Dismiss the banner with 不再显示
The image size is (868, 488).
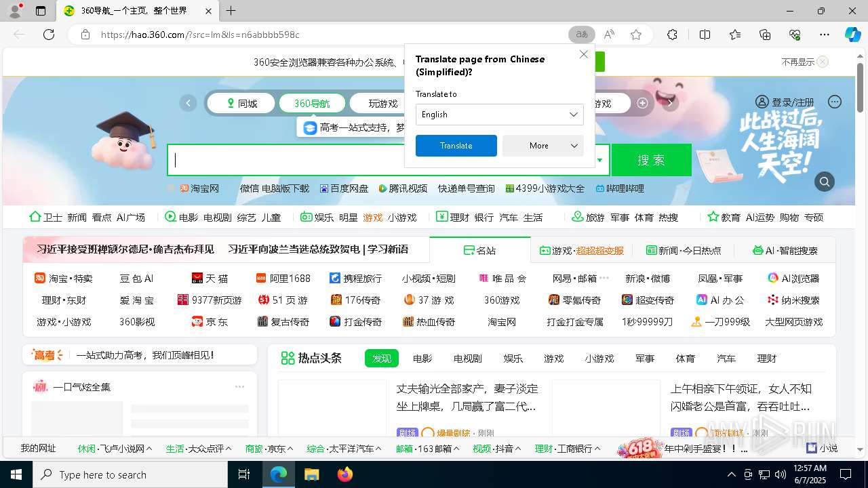click(804, 62)
